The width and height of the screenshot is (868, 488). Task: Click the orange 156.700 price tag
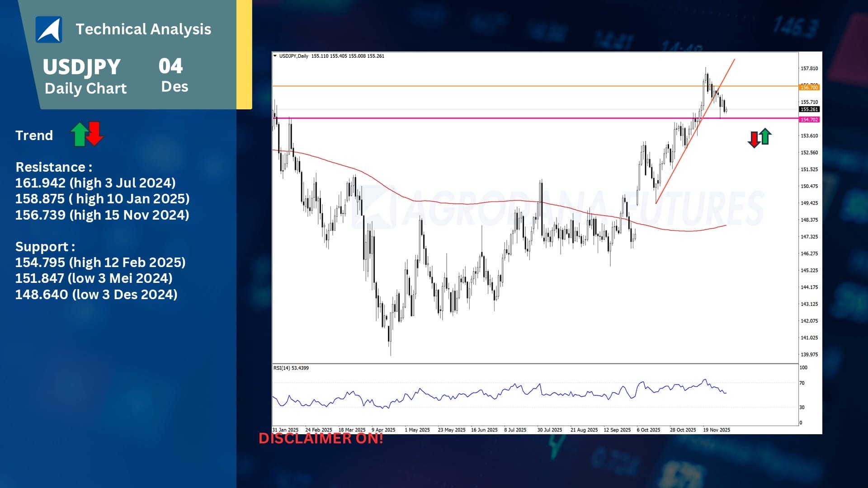pos(809,87)
